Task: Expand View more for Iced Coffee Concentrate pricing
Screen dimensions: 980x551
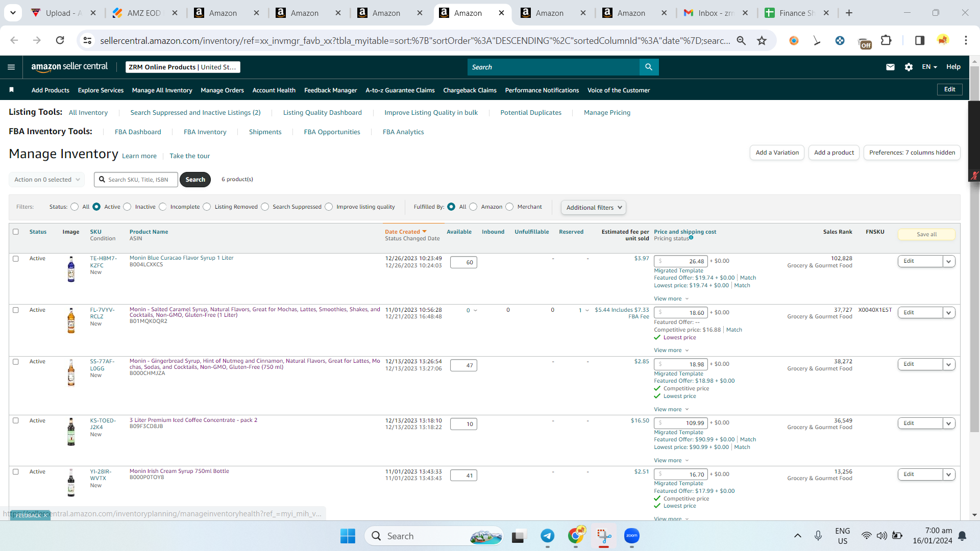Action: tap(671, 461)
